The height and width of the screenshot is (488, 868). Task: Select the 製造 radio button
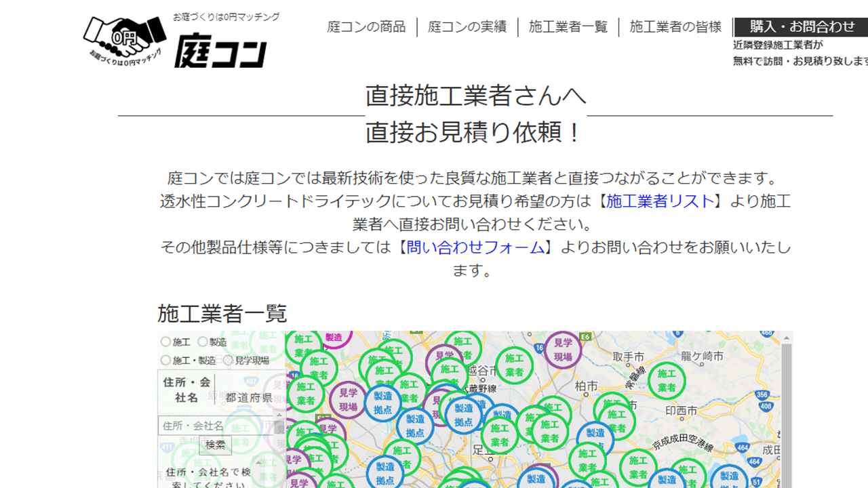point(203,342)
